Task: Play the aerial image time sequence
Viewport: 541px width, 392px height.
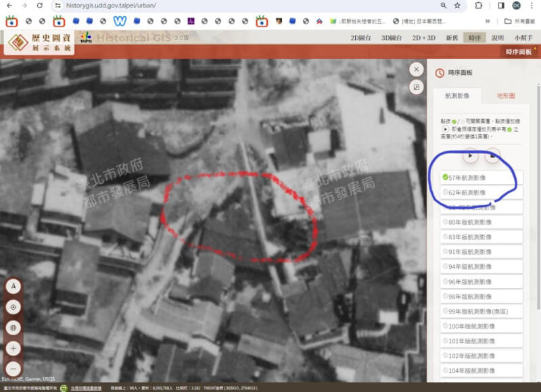Action: (x=470, y=156)
